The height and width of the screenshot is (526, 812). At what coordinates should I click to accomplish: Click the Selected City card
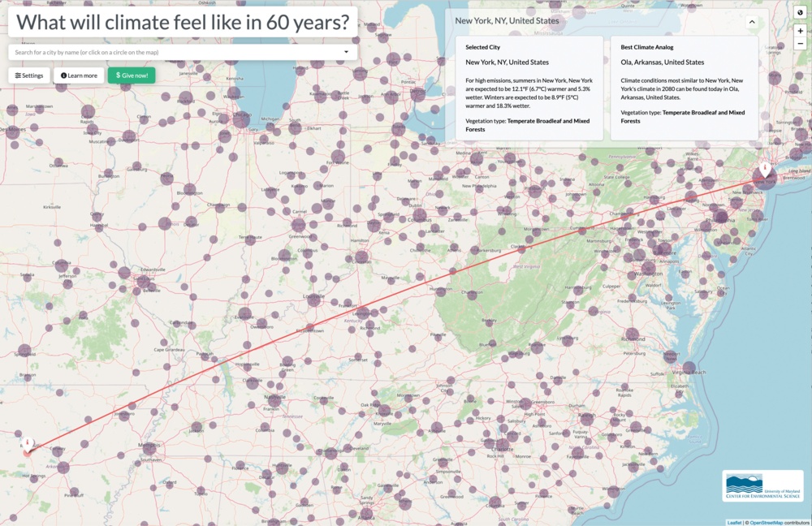pyautogui.click(x=529, y=87)
